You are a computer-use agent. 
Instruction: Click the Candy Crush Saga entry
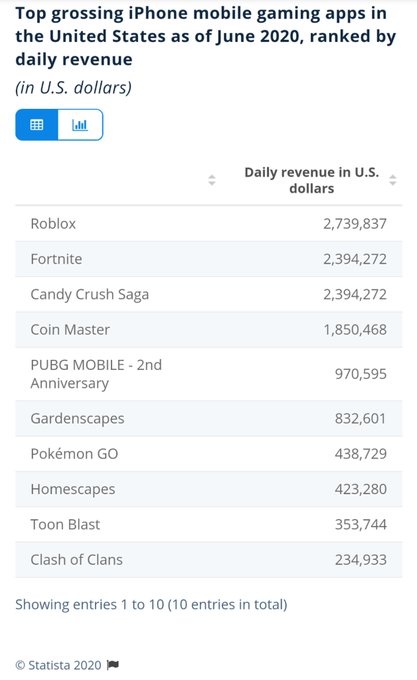click(90, 294)
